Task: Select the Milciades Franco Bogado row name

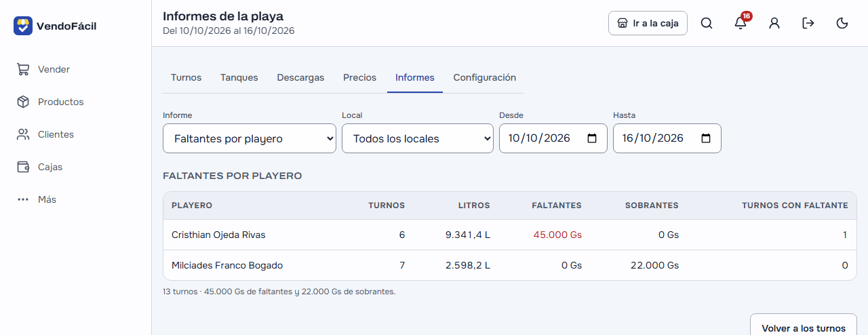Action: tap(227, 265)
